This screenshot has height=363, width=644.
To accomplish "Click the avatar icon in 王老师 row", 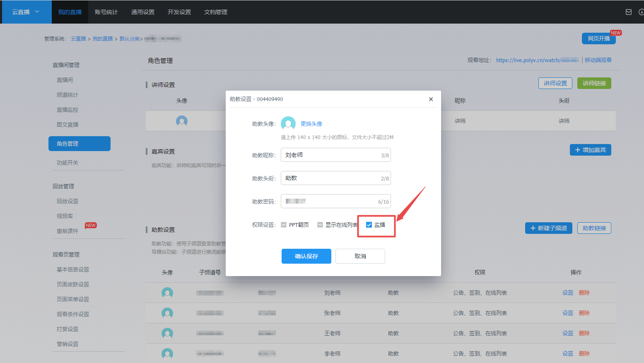I will [x=167, y=333].
